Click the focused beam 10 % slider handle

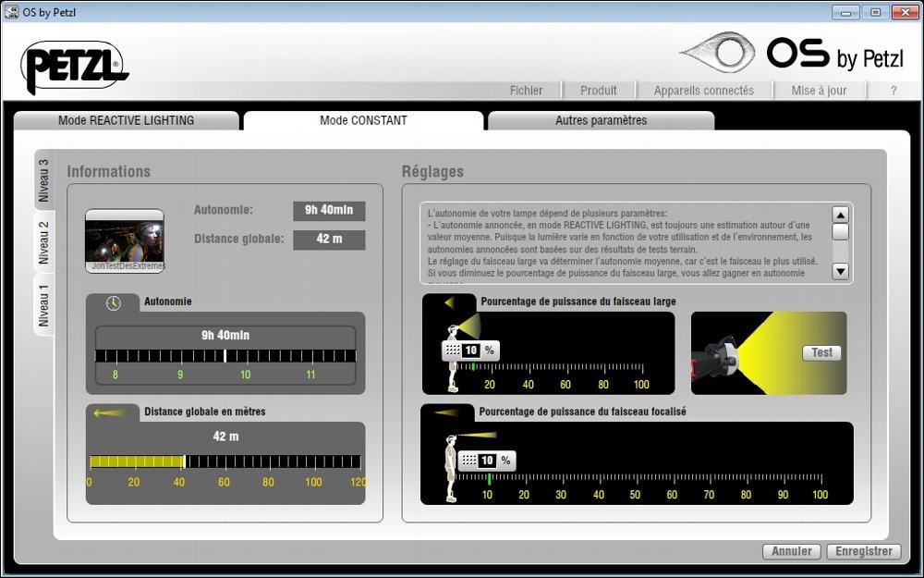[x=487, y=461]
